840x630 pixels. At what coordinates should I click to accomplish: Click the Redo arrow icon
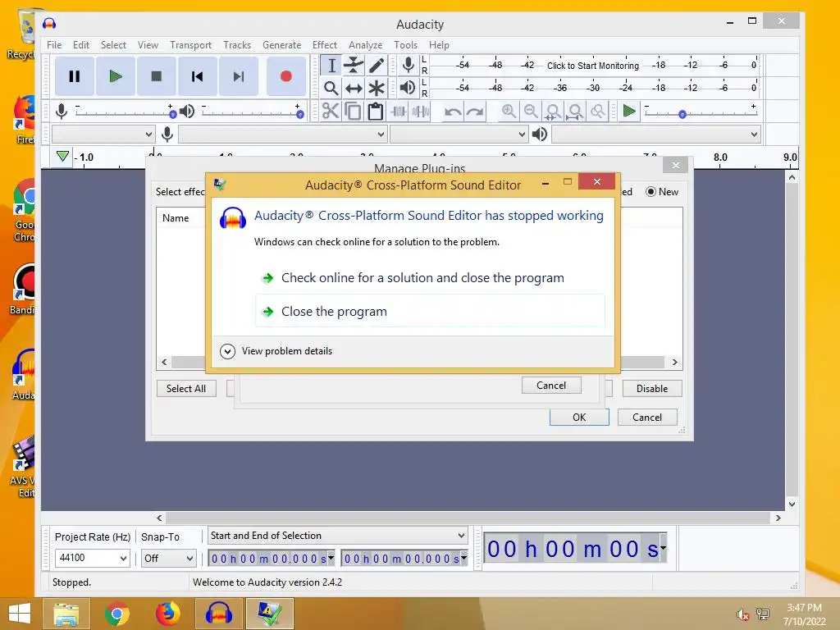[475, 112]
